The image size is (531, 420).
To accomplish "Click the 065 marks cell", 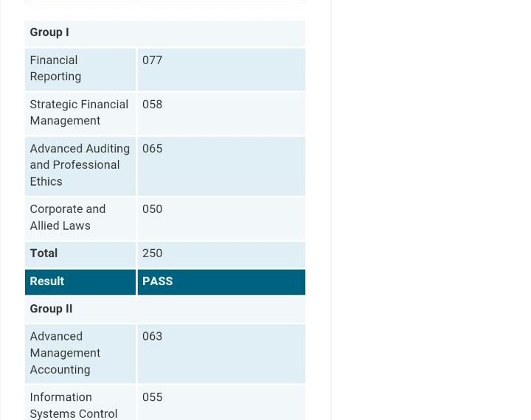I will coord(221,166).
